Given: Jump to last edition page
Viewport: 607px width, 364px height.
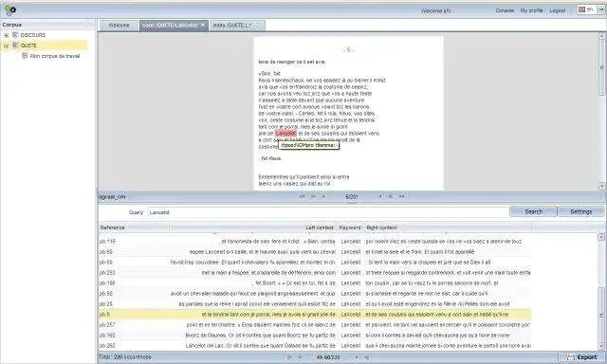Looking at the screenshot, I should click(402, 196).
